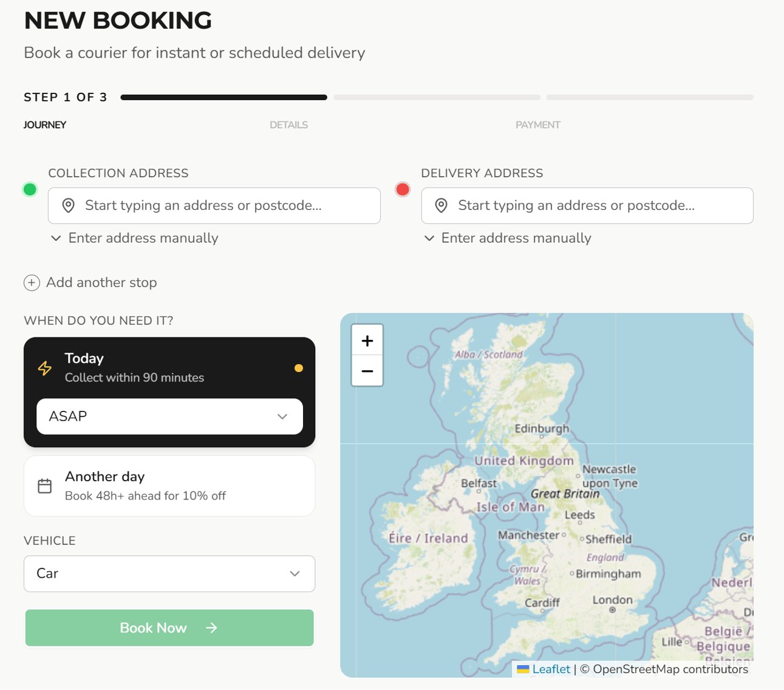The width and height of the screenshot is (784, 690).
Task: Open the Leaflet attribution link
Action: 551,669
